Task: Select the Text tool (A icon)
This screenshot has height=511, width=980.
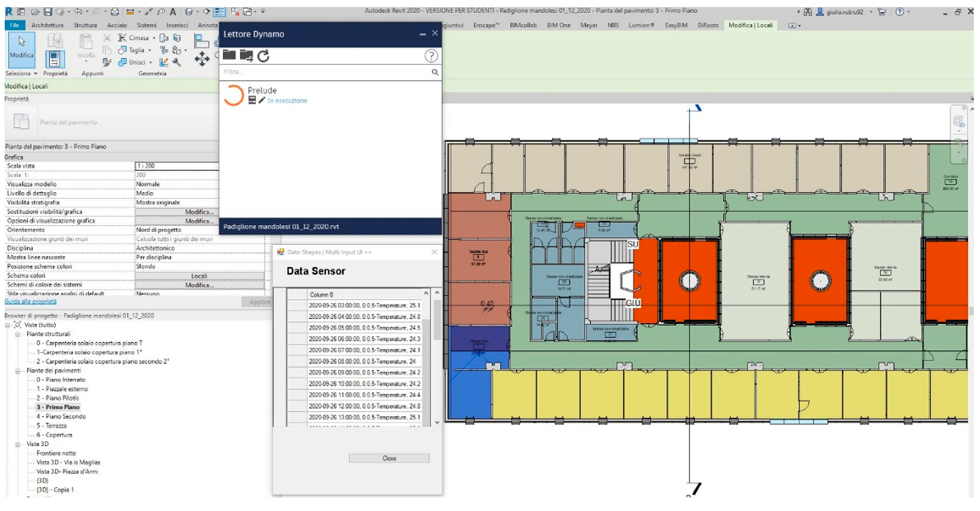Action: click(x=173, y=12)
